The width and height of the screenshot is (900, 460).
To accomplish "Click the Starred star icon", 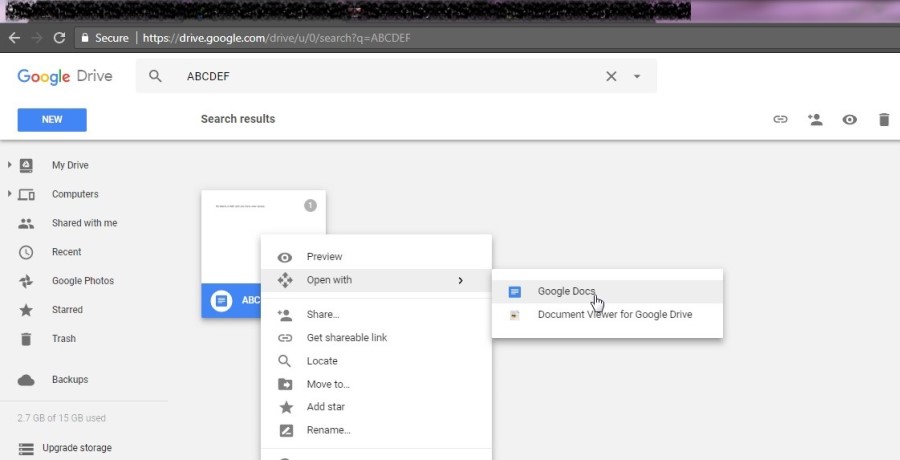I will 26,310.
